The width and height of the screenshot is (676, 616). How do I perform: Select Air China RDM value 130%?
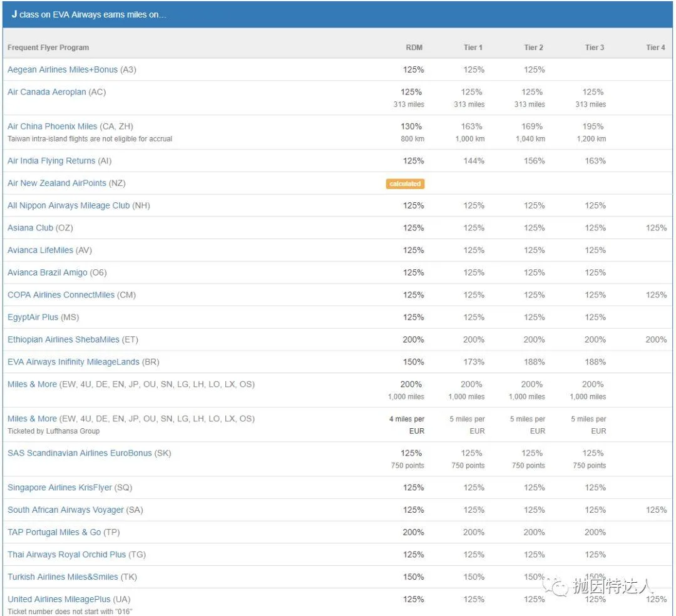(411, 126)
